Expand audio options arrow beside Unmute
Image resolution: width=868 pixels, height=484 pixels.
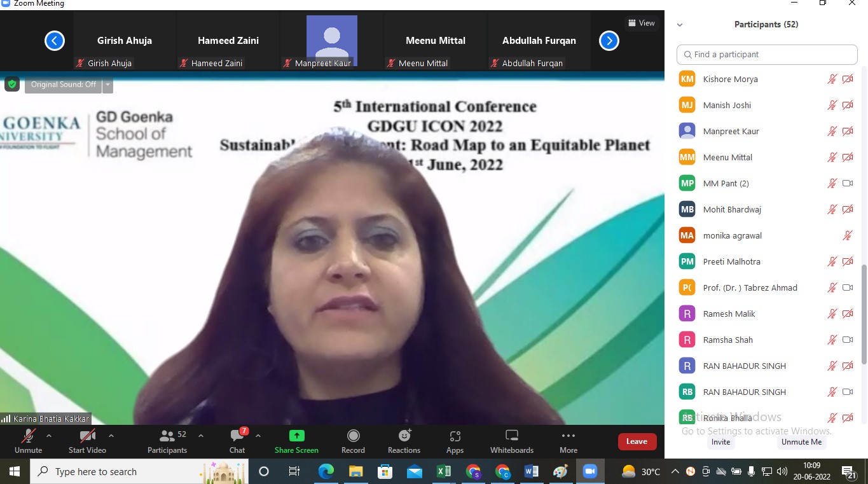(49, 436)
